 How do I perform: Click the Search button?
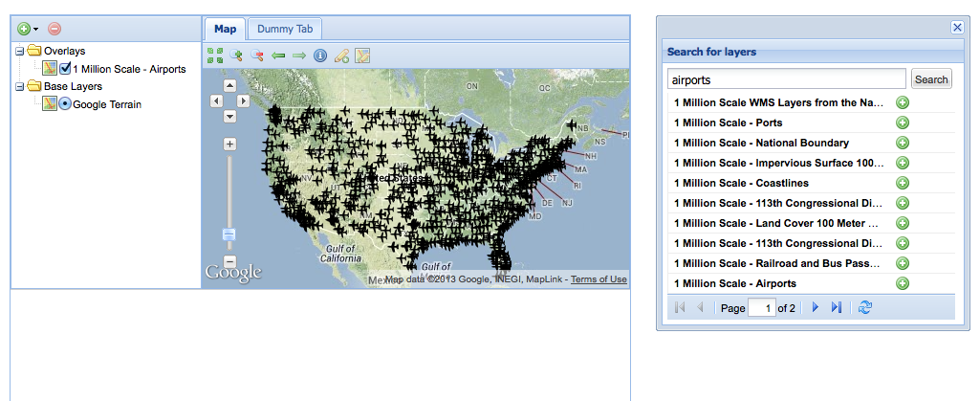tap(931, 79)
